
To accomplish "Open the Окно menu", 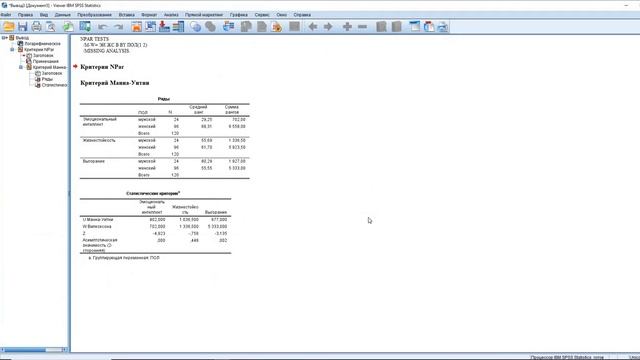I will click(x=282, y=15).
